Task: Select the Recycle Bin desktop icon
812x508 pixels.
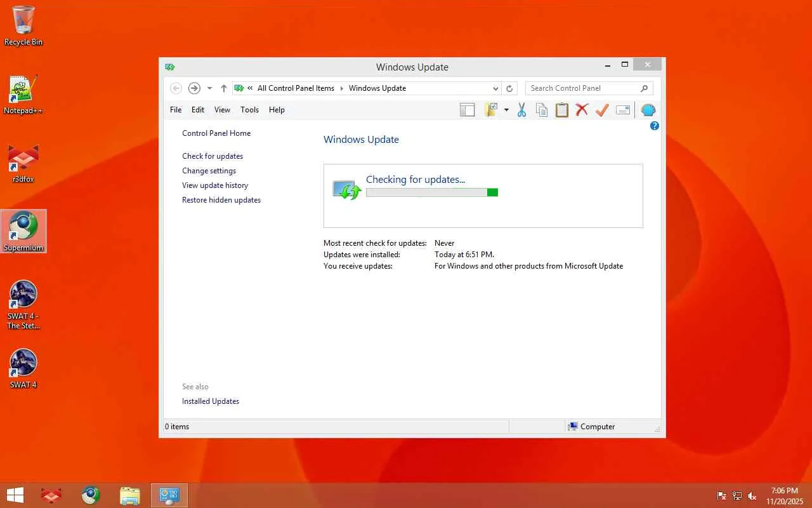Action: click(x=23, y=26)
